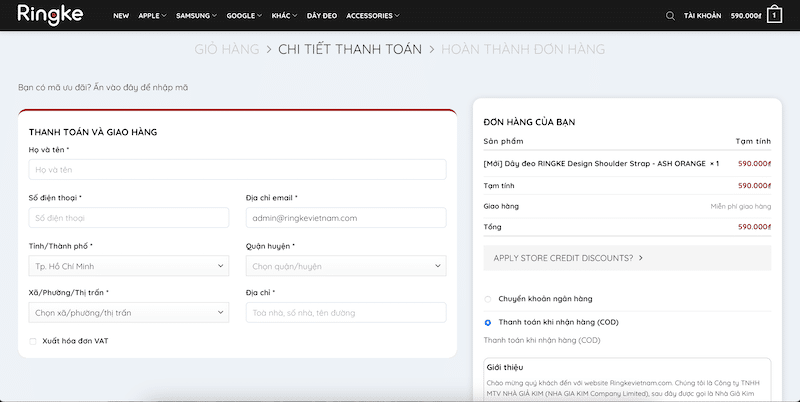800x402 pixels.
Task: Expand the GOOGLE menu
Action: coord(244,16)
